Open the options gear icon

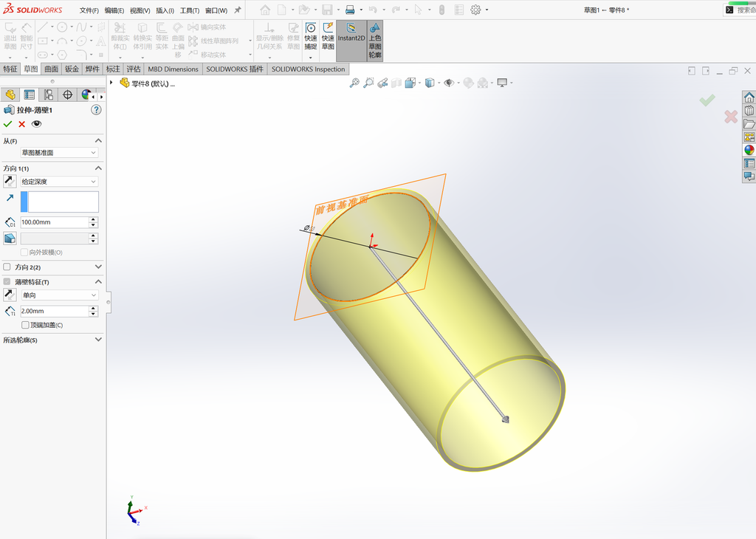pyautogui.click(x=475, y=10)
